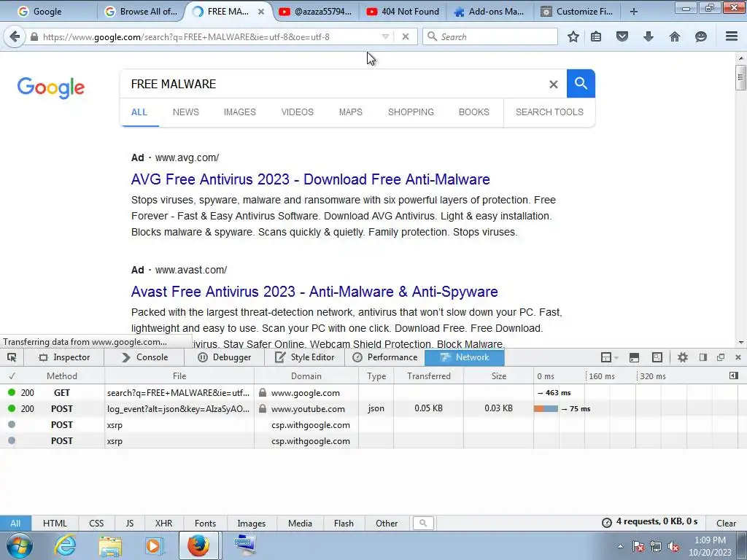Filter network requests by Images
This screenshot has width=747, height=560.
coord(252,523)
